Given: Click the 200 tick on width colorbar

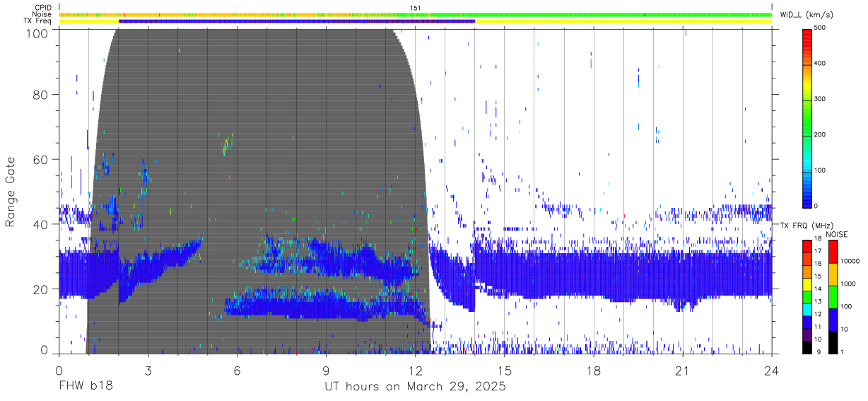Looking at the screenshot, I should tap(820, 134).
